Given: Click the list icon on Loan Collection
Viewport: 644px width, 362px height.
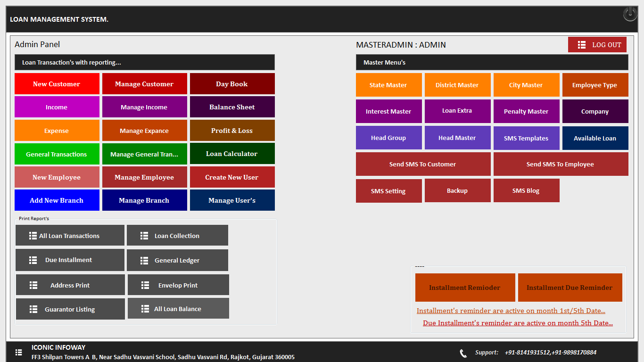Looking at the screenshot, I should (144, 236).
